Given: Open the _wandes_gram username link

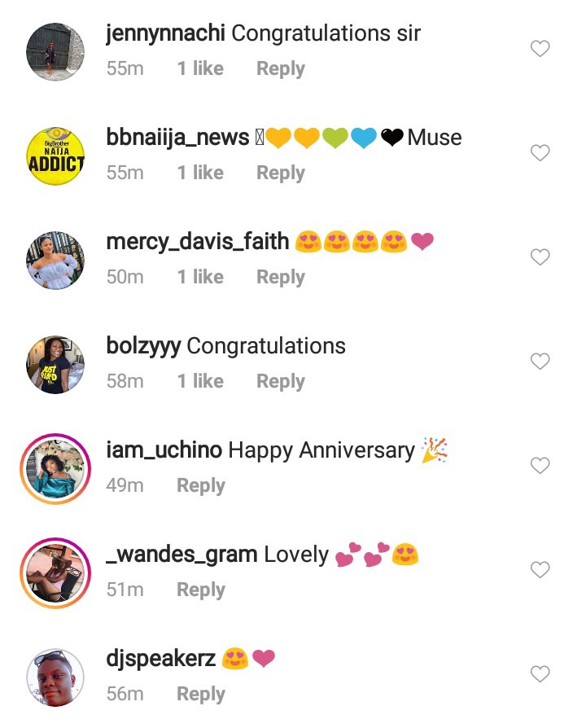Looking at the screenshot, I should [x=181, y=555].
